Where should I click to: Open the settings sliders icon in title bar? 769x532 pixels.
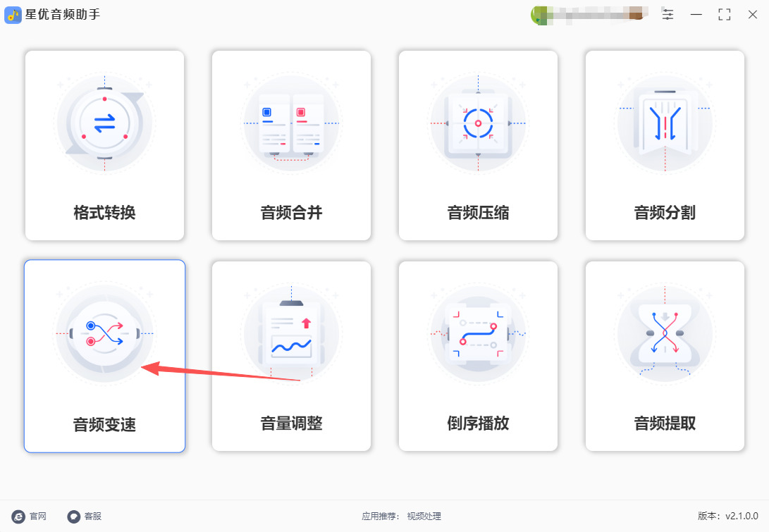click(x=668, y=14)
